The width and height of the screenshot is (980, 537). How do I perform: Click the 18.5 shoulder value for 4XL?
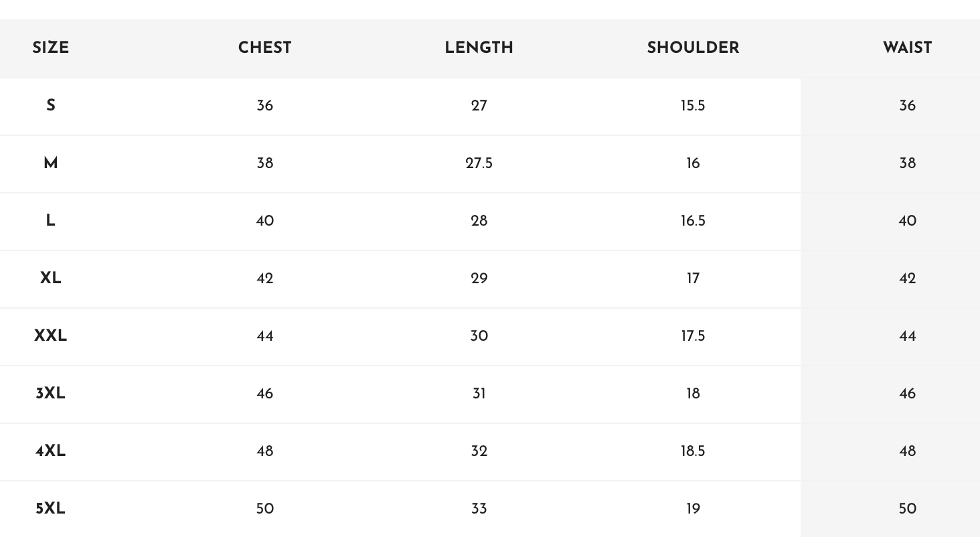tap(693, 451)
